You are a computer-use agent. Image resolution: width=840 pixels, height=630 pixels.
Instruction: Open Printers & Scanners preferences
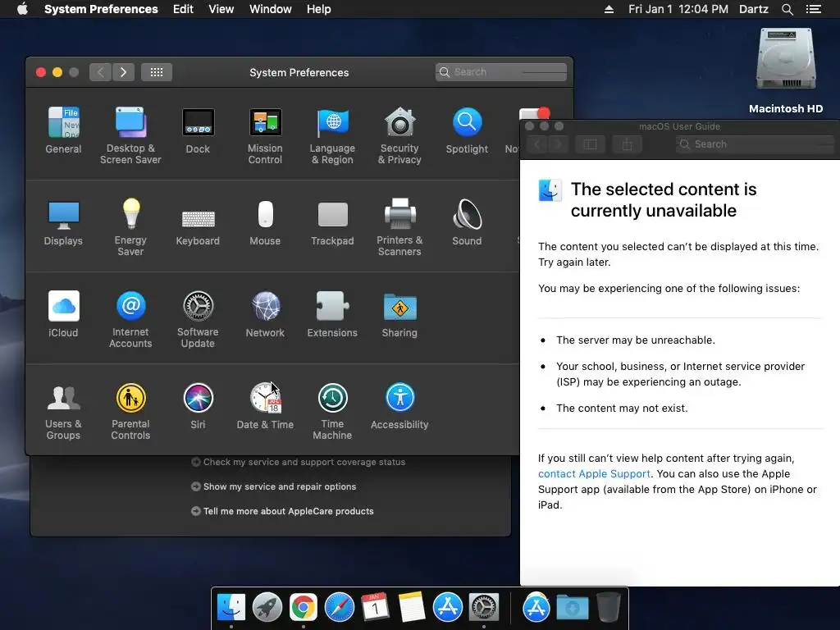click(x=399, y=227)
